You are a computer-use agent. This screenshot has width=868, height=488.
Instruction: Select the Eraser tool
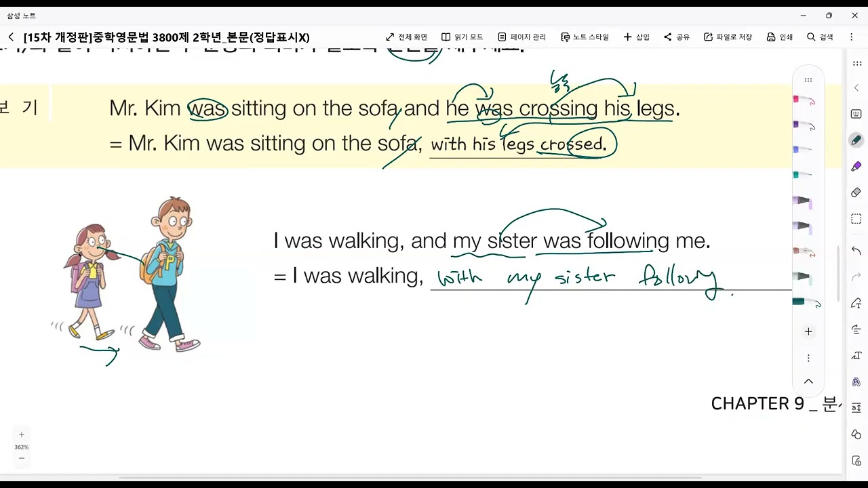pos(856,192)
